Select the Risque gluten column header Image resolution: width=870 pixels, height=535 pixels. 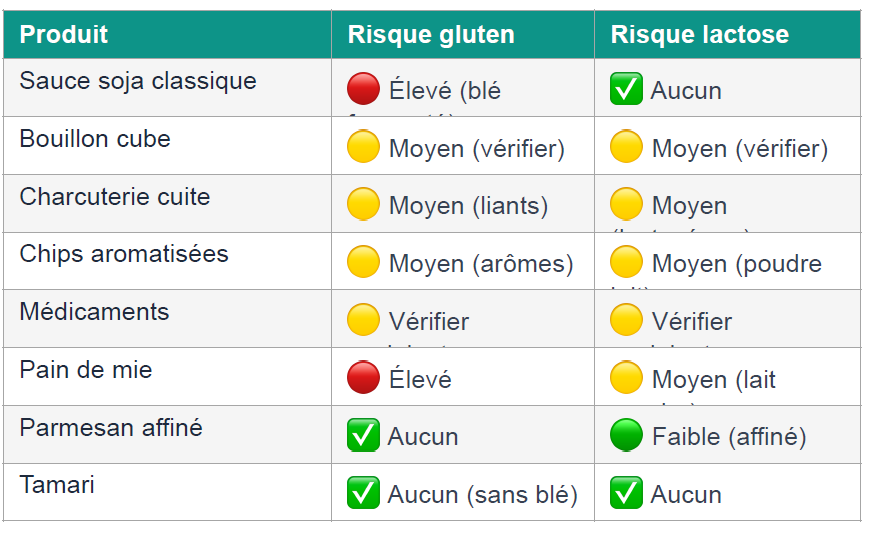(431, 35)
